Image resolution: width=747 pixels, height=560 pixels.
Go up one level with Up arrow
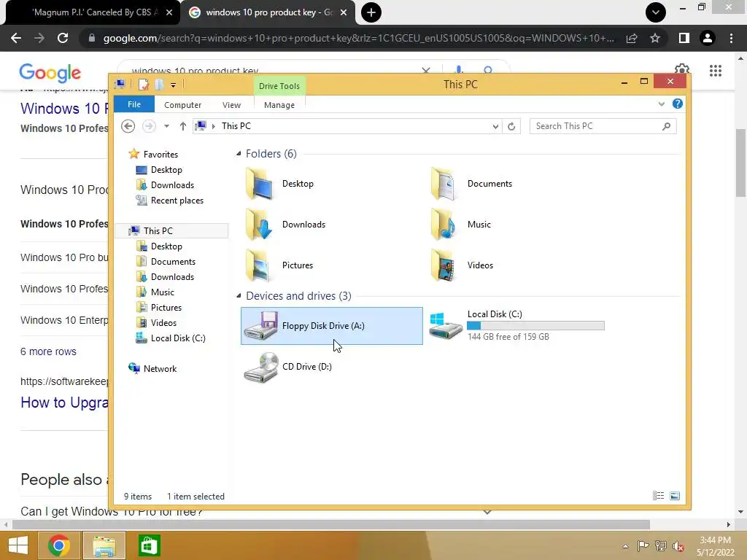pyautogui.click(x=183, y=126)
